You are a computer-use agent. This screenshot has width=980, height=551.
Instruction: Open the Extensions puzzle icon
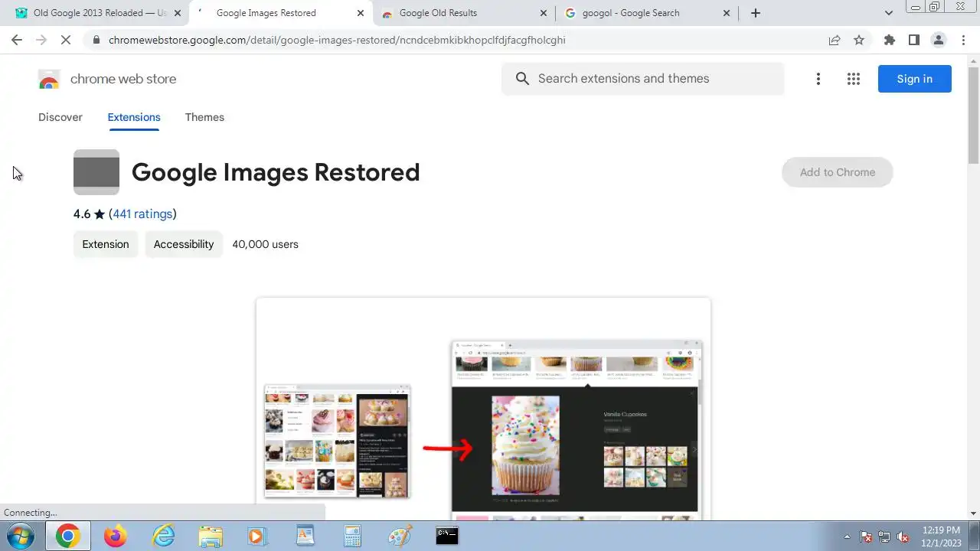889,40
